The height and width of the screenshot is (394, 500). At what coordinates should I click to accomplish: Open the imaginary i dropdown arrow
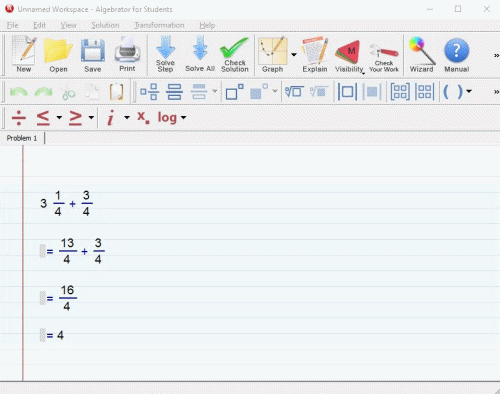(x=127, y=117)
